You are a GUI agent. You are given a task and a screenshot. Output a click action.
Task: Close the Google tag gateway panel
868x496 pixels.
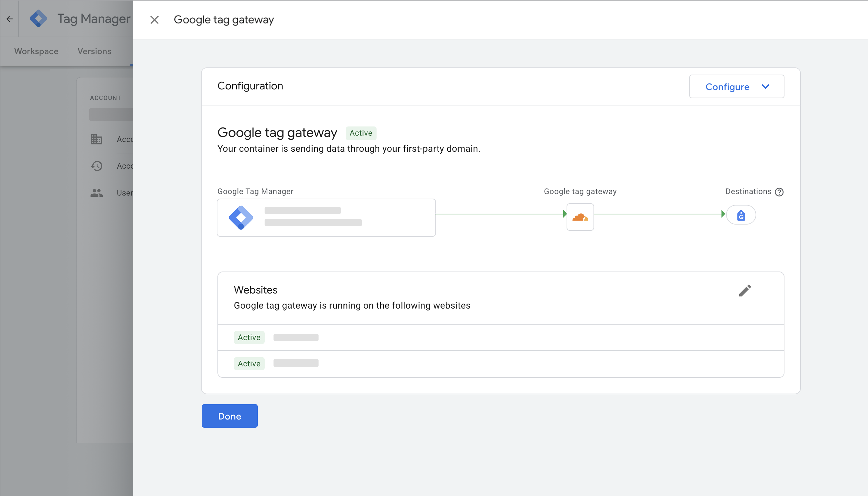point(154,20)
